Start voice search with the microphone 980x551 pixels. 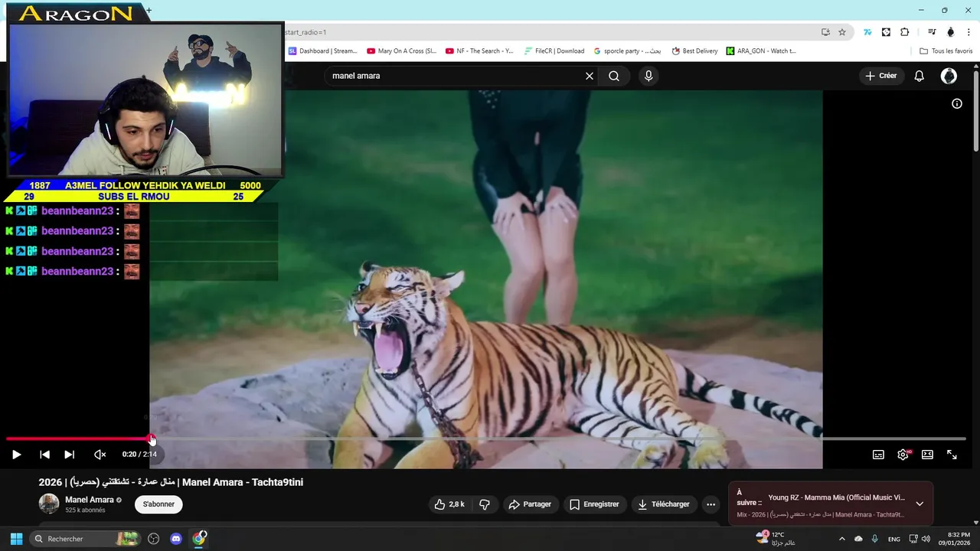[648, 76]
